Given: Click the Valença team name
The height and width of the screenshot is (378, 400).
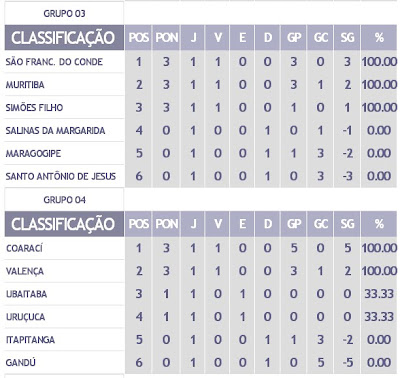Looking at the screenshot, I should point(25,271).
